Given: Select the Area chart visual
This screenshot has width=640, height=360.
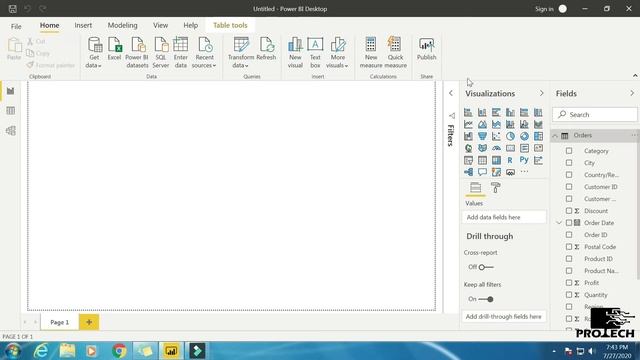Looking at the screenshot, I should 482,124.
